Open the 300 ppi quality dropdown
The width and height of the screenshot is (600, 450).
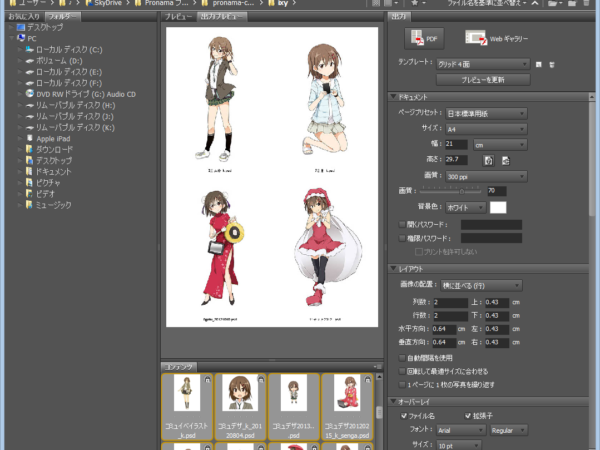coord(486,176)
